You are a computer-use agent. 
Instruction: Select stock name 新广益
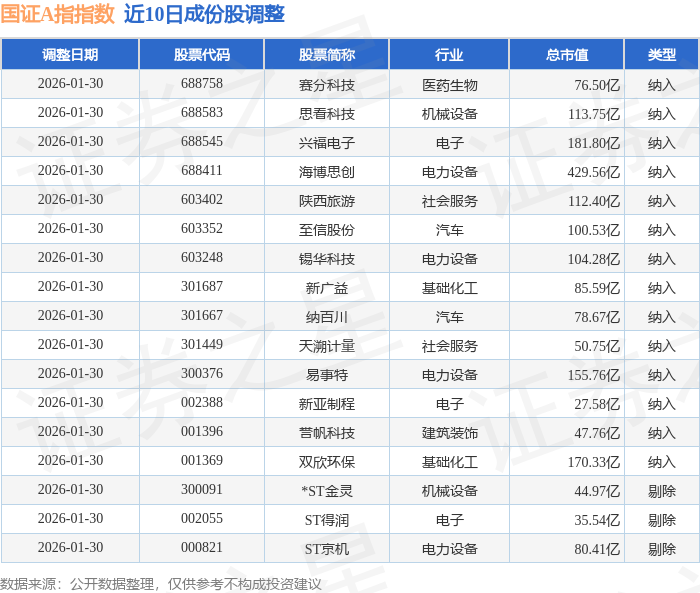point(327,288)
